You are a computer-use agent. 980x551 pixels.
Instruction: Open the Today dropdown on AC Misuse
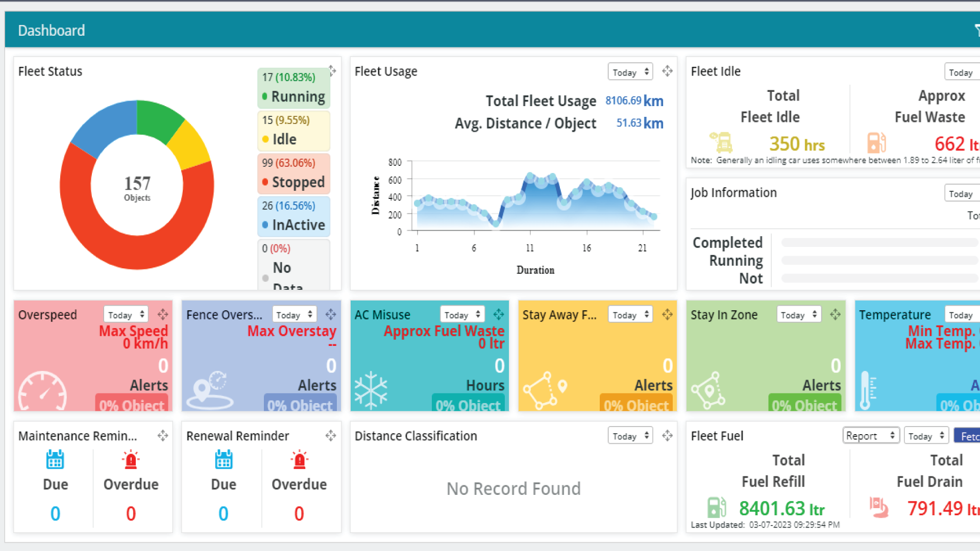coord(462,315)
